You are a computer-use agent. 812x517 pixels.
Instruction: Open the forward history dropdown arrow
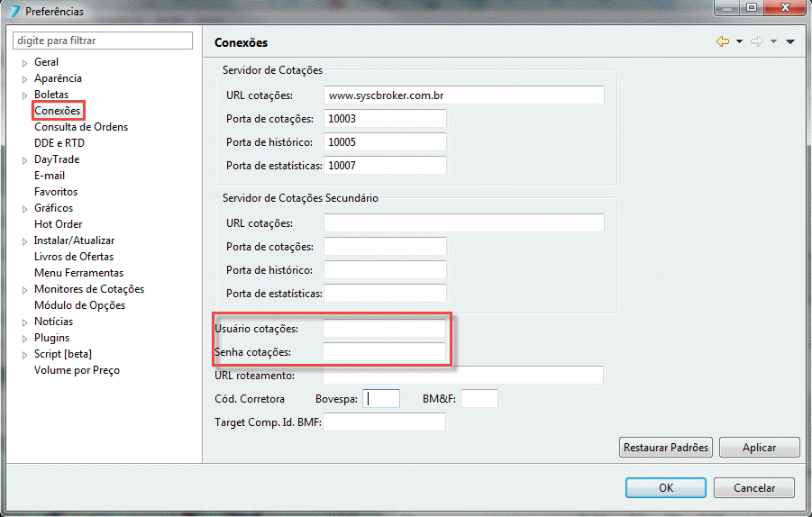tap(773, 42)
